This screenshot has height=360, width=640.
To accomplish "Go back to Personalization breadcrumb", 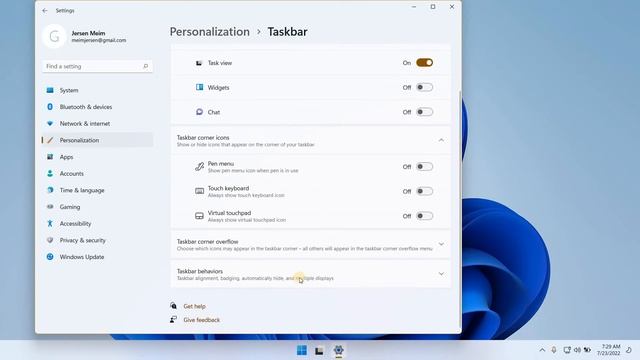I will coord(210,32).
